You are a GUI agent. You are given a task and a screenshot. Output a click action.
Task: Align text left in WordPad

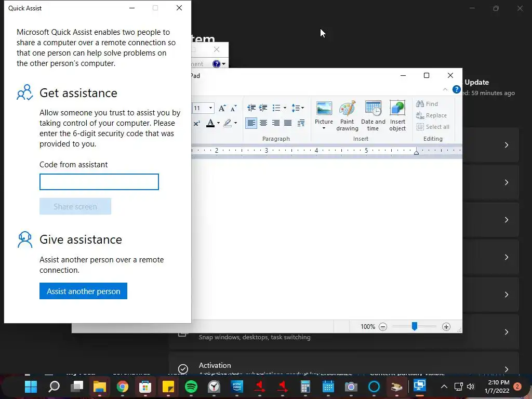(x=251, y=123)
